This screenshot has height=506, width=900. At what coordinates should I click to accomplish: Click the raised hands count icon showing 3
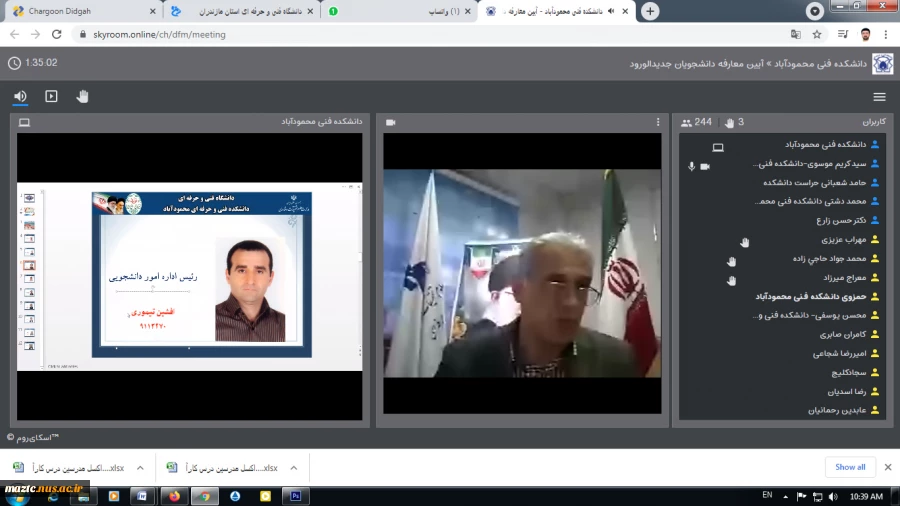coord(730,122)
